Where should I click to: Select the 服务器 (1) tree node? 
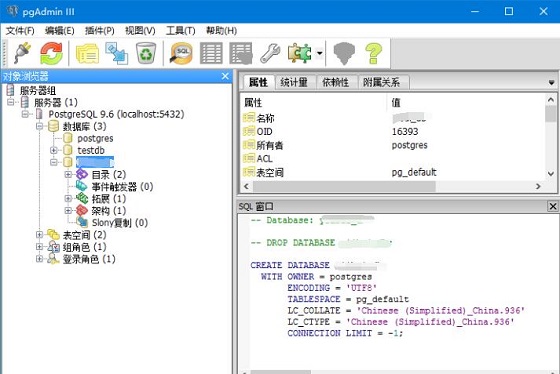pyautogui.click(x=55, y=103)
